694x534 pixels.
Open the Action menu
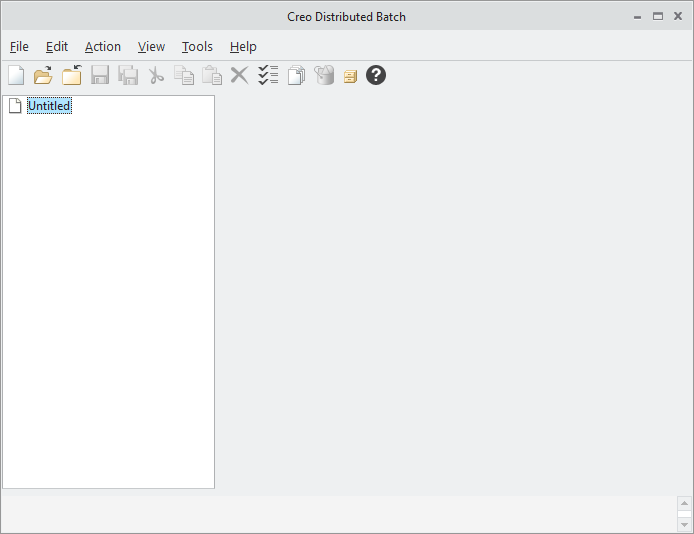(103, 46)
